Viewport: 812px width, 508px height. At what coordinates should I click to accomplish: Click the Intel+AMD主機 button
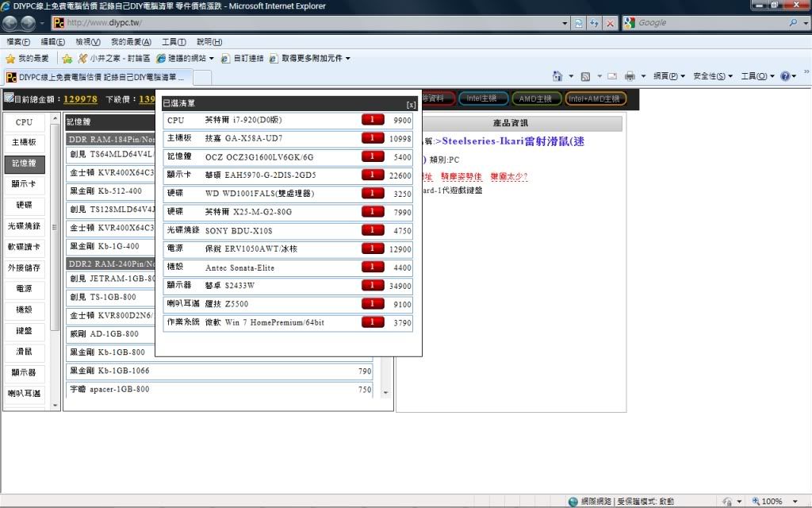click(x=595, y=98)
